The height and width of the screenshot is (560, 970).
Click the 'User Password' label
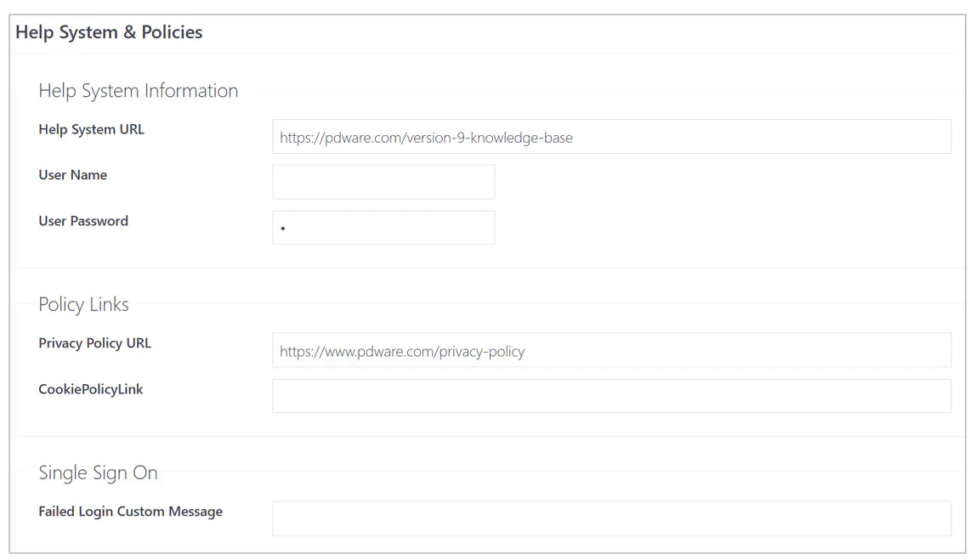coord(83,221)
